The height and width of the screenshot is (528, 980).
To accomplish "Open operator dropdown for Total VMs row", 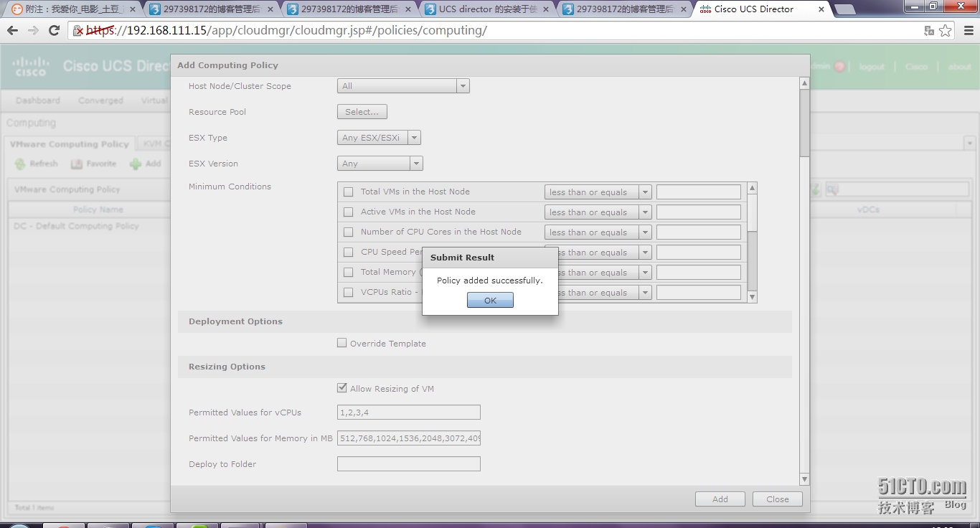I will point(645,192).
